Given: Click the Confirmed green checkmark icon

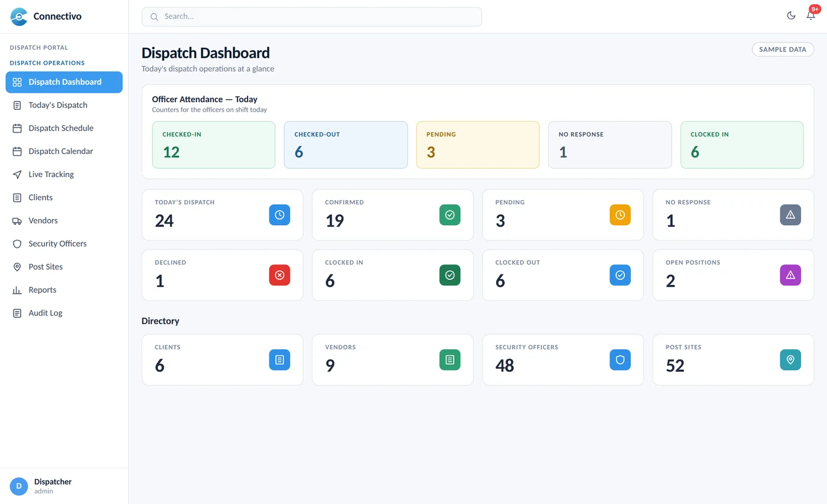Looking at the screenshot, I should [x=450, y=215].
